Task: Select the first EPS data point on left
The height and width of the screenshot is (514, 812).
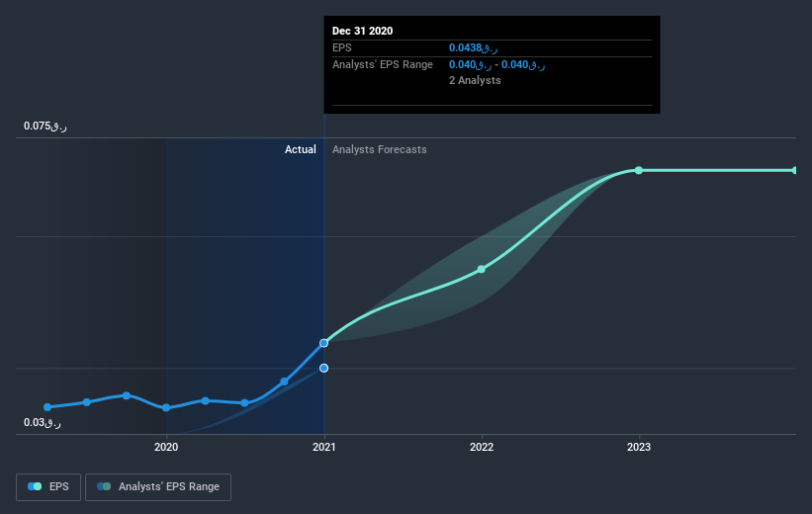Action: coord(47,407)
